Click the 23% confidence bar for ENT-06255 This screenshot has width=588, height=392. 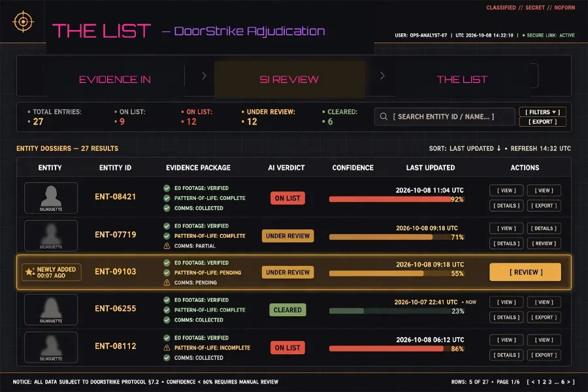[x=397, y=311]
